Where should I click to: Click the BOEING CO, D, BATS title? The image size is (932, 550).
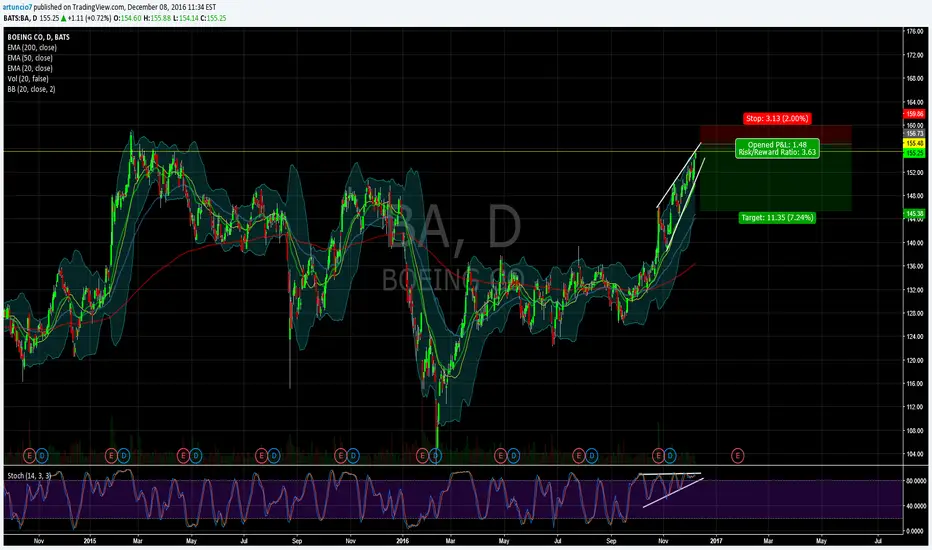pos(39,37)
